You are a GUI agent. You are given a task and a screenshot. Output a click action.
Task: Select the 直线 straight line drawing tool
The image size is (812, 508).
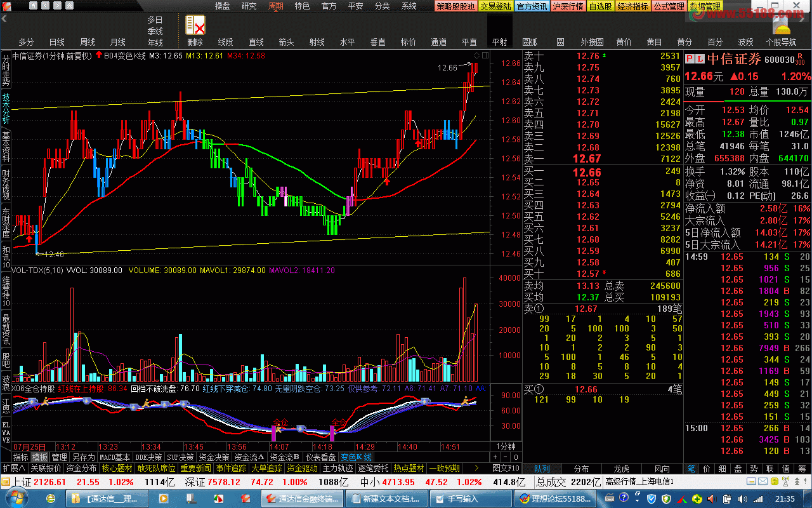click(x=256, y=42)
